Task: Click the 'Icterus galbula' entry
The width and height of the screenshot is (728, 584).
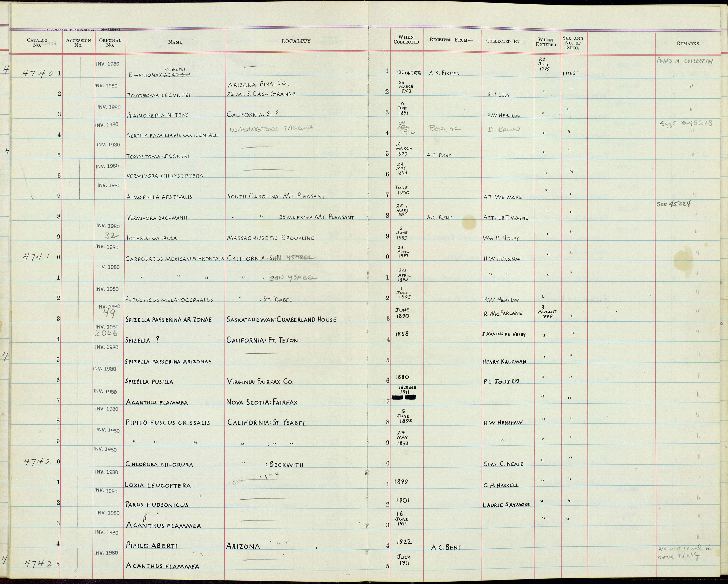Action: (x=152, y=238)
